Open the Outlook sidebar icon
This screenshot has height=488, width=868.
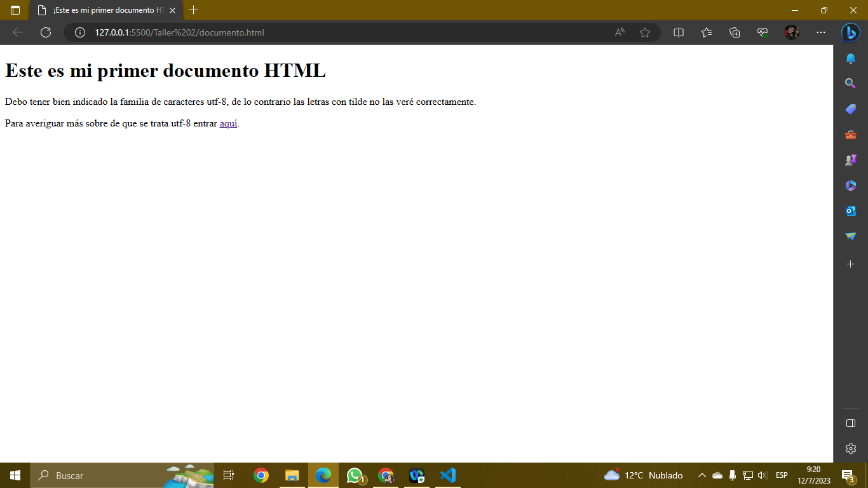pos(850,211)
